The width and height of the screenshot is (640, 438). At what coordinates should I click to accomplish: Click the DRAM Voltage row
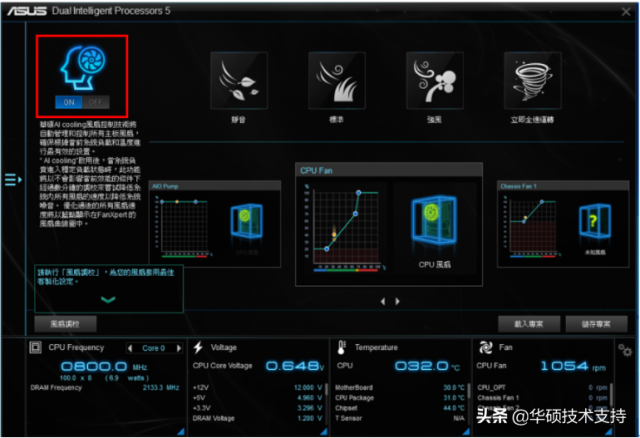[x=258, y=418]
